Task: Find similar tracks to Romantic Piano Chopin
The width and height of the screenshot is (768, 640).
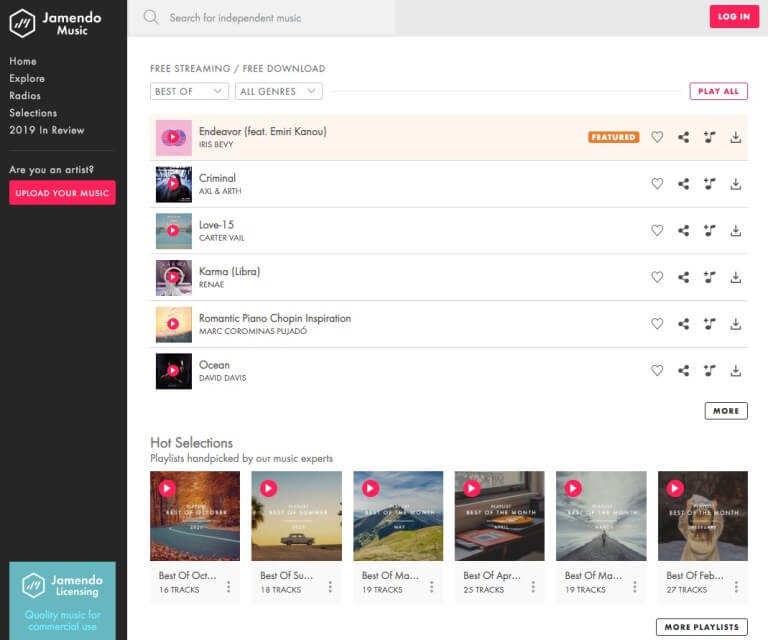Action: pyautogui.click(x=709, y=324)
